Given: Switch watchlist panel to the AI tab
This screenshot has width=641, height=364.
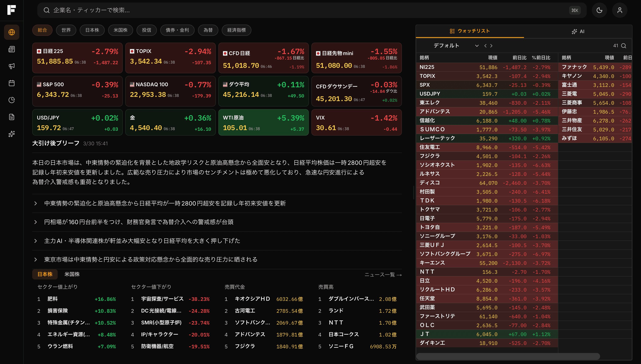Looking at the screenshot, I should tap(578, 31).
